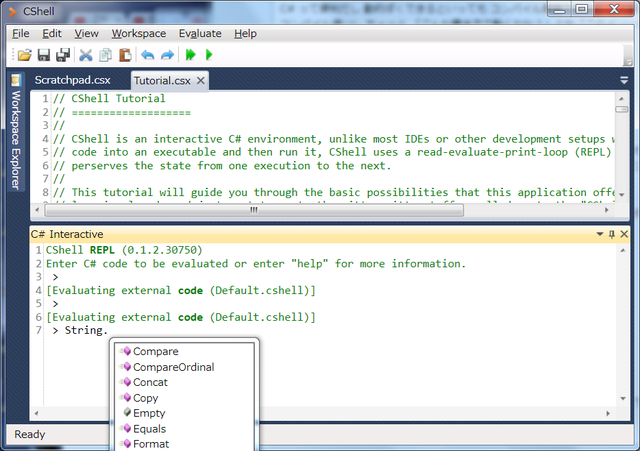The width and height of the screenshot is (640, 451).
Task: Click the "CShell REPL (0.1.2.30750)" line
Action: point(124,250)
